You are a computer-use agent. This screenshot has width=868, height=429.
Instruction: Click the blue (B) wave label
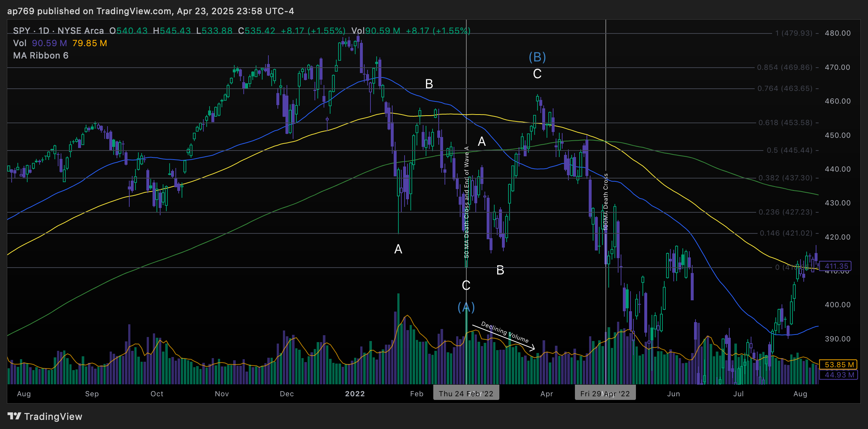(x=537, y=57)
